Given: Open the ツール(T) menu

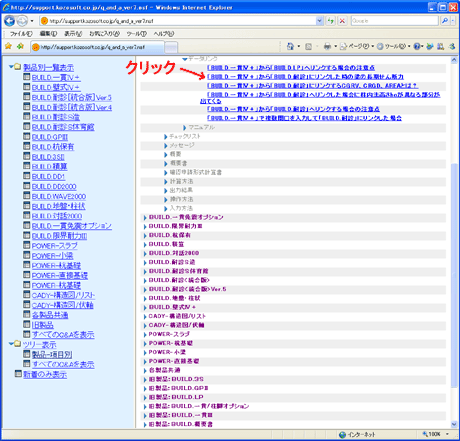Looking at the screenshot, I should pyautogui.click(x=137, y=34).
